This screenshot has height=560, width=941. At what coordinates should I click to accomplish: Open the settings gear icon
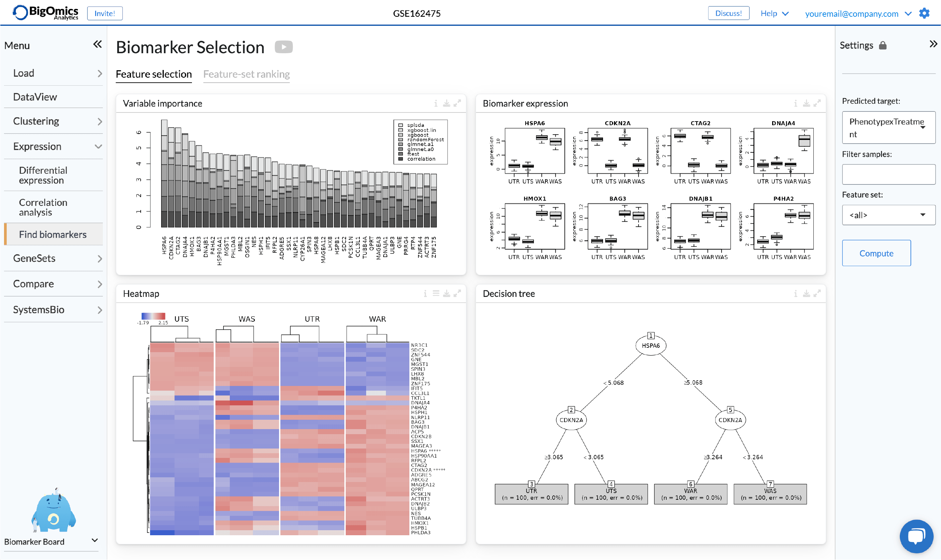click(x=924, y=13)
